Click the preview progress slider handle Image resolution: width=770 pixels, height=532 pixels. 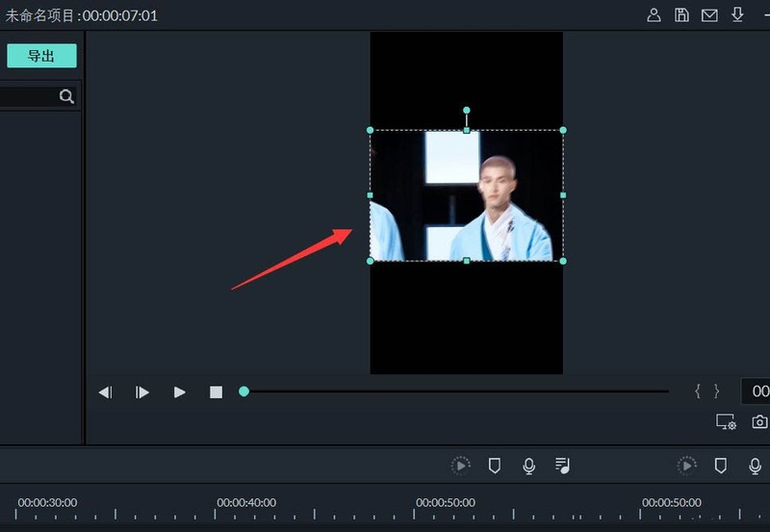244,392
